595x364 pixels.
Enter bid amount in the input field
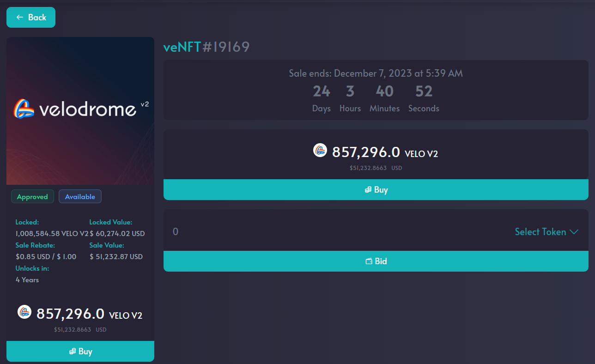coord(323,231)
